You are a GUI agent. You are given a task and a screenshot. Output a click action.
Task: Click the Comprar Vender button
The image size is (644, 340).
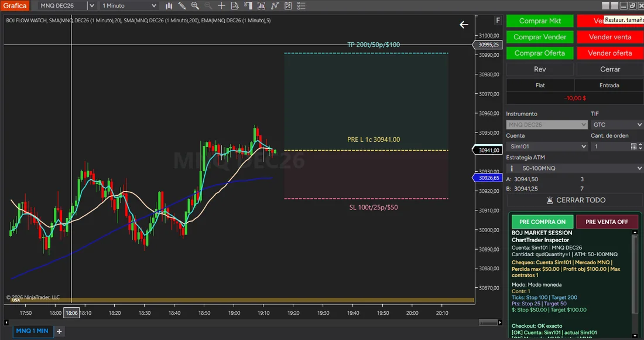click(540, 37)
